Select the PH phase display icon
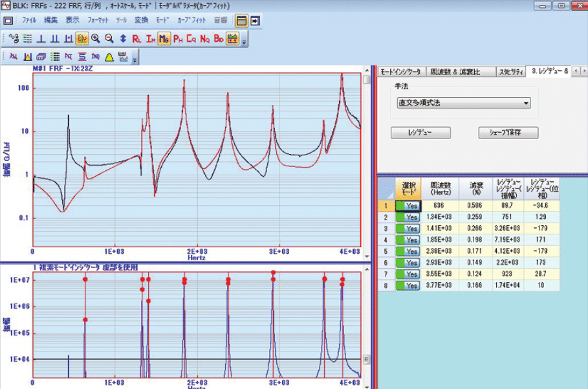This screenshot has height=389, width=588. 177,39
